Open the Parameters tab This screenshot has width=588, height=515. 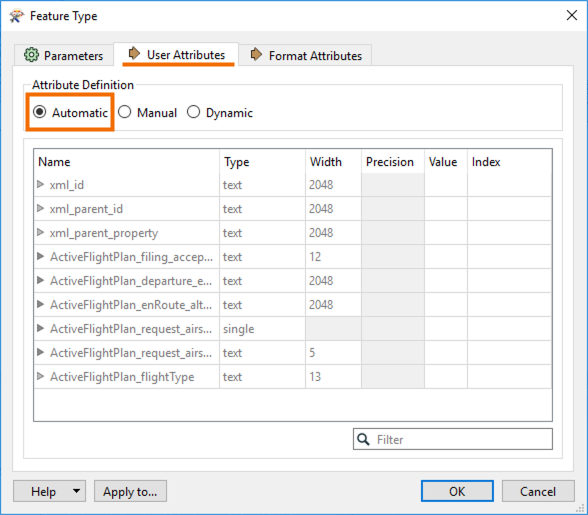click(x=64, y=56)
